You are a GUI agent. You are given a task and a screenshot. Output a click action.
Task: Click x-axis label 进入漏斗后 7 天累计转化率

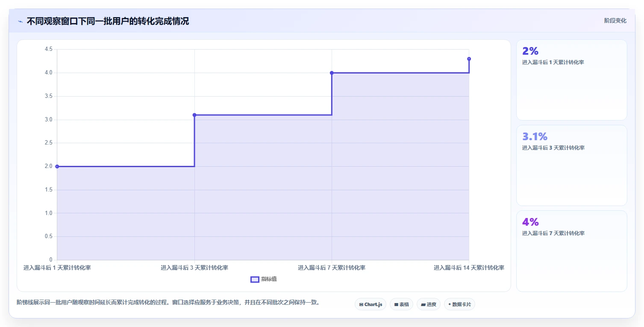tap(332, 268)
